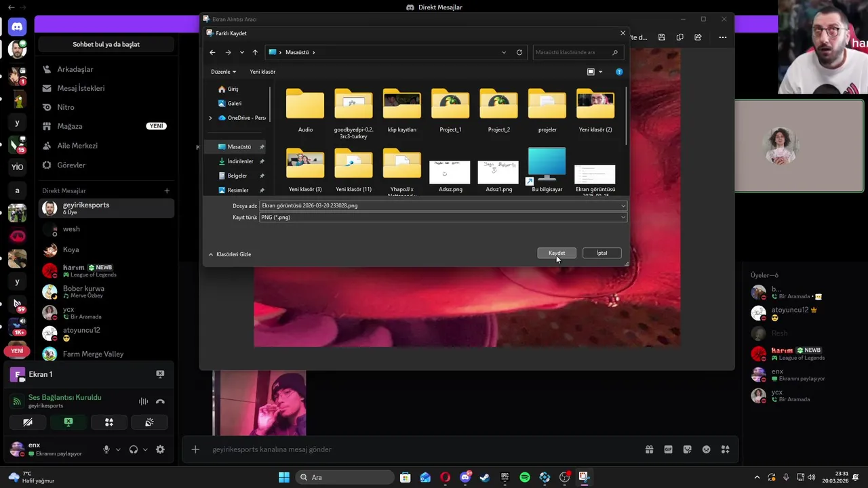Screen dimensions: 868x488
Task: Open Nitro in Discord sidebar
Action: click(x=106, y=107)
